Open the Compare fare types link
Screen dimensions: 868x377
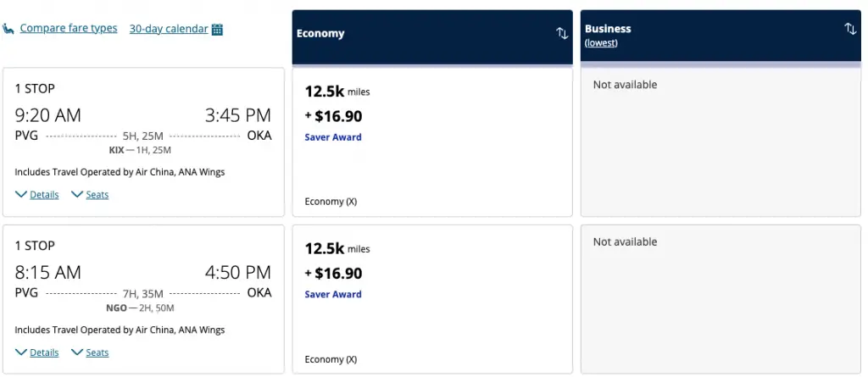point(69,29)
